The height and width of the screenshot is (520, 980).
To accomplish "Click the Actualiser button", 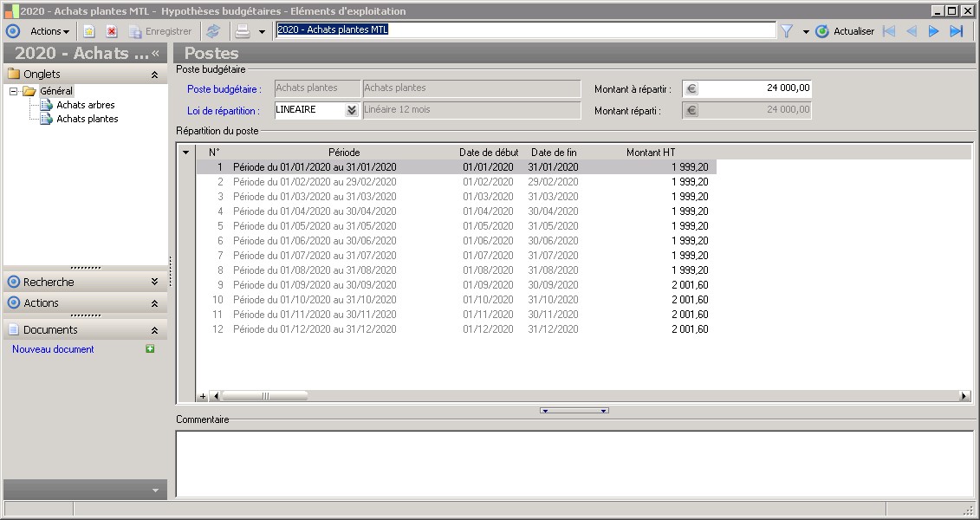I will click(x=845, y=31).
